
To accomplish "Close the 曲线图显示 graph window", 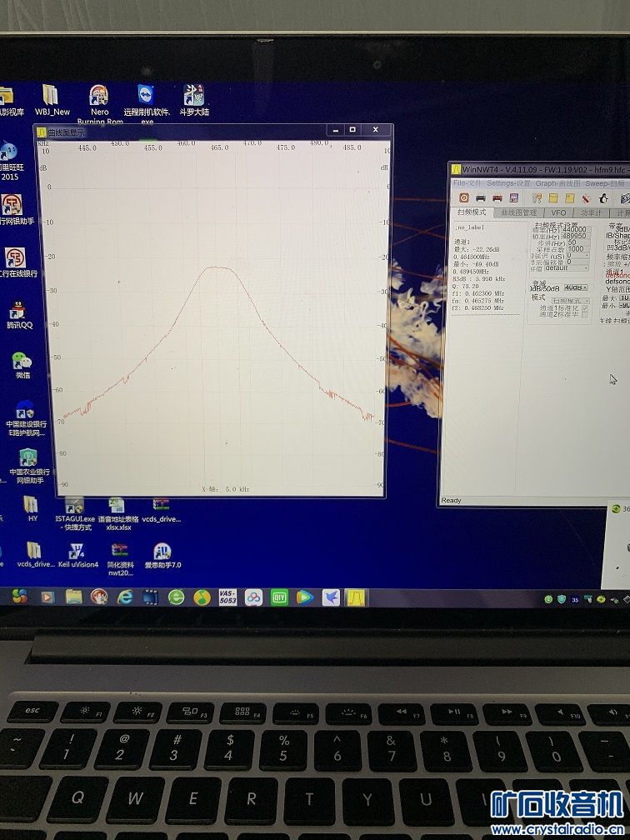I will (376, 130).
